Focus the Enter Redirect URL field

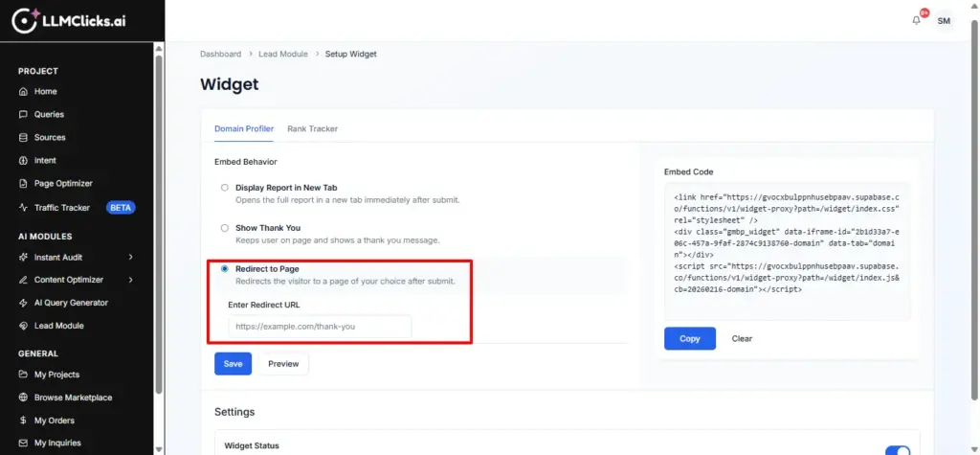320,327
